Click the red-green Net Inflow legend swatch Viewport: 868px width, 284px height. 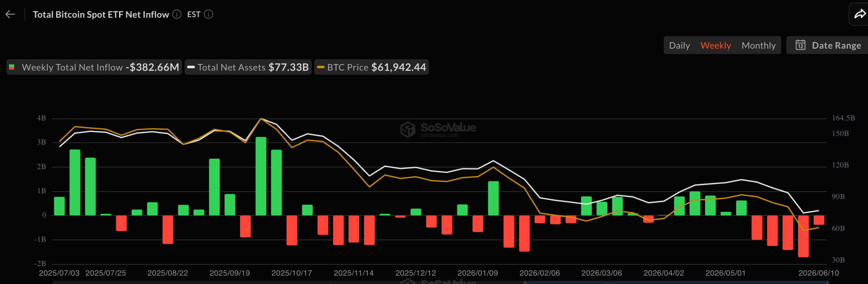12,67
